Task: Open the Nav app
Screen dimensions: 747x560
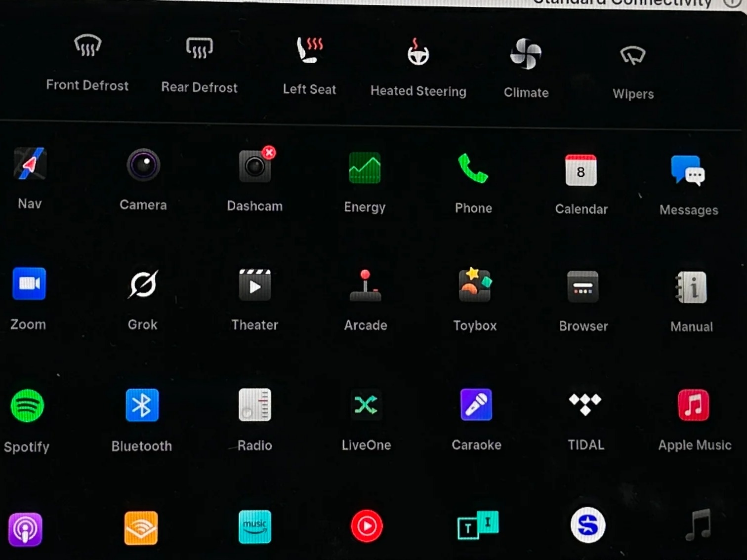Action: (30, 164)
